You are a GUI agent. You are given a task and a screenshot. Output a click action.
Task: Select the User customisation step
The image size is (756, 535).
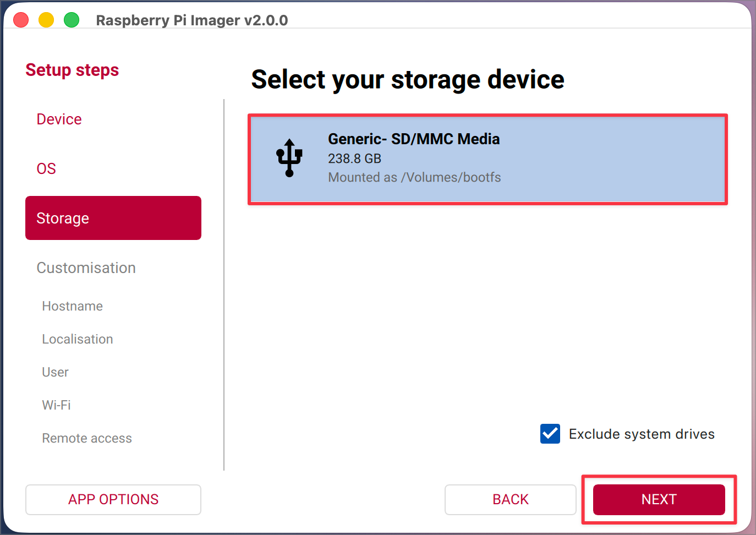click(55, 372)
